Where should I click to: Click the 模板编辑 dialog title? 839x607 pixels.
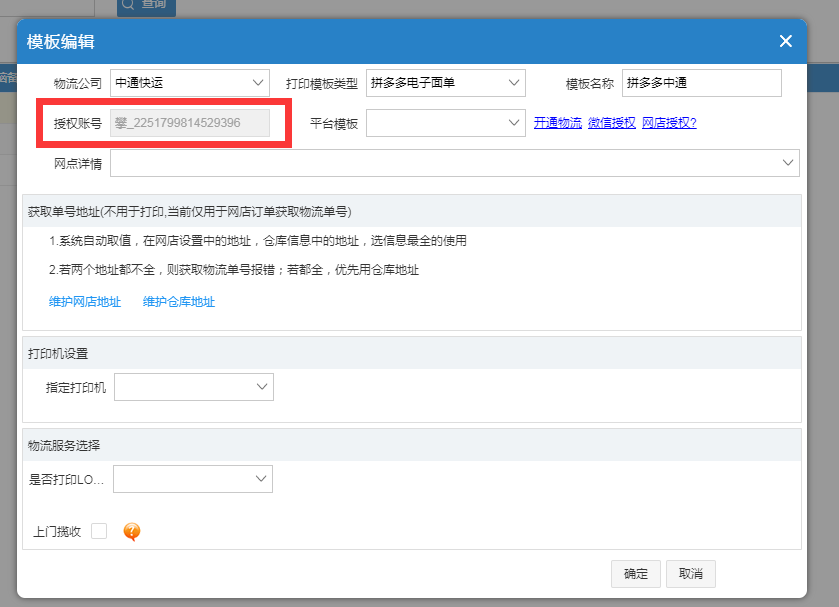60,42
